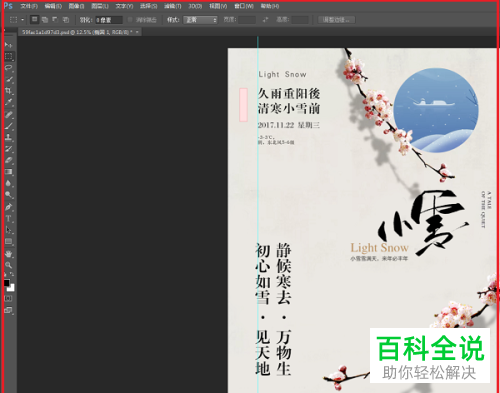Swap foreground and background colors
Screen dimensions: 500x393
[x=12, y=274]
